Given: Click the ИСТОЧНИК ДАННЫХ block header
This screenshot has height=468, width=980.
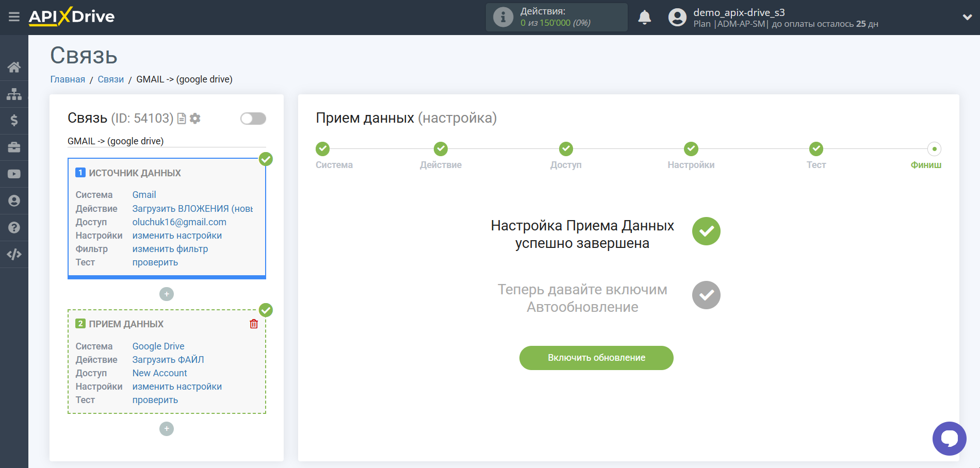Looking at the screenshot, I should pos(135,173).
